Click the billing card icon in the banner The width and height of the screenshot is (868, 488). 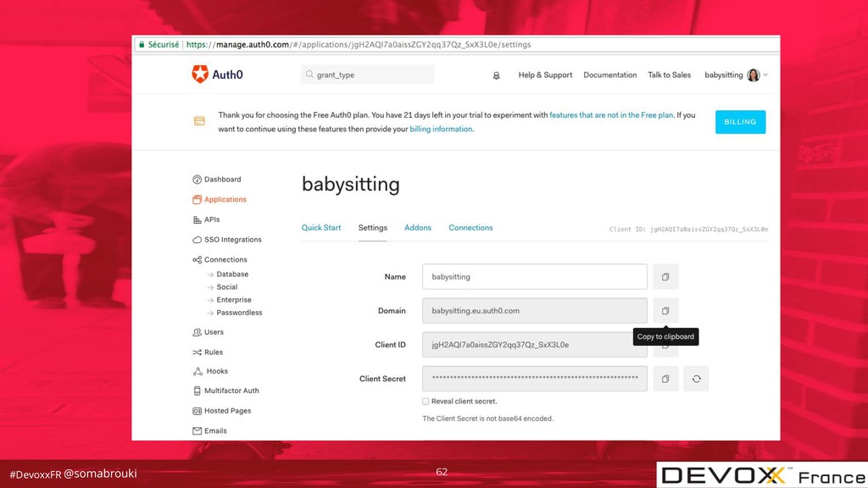[x=199, y=121]
